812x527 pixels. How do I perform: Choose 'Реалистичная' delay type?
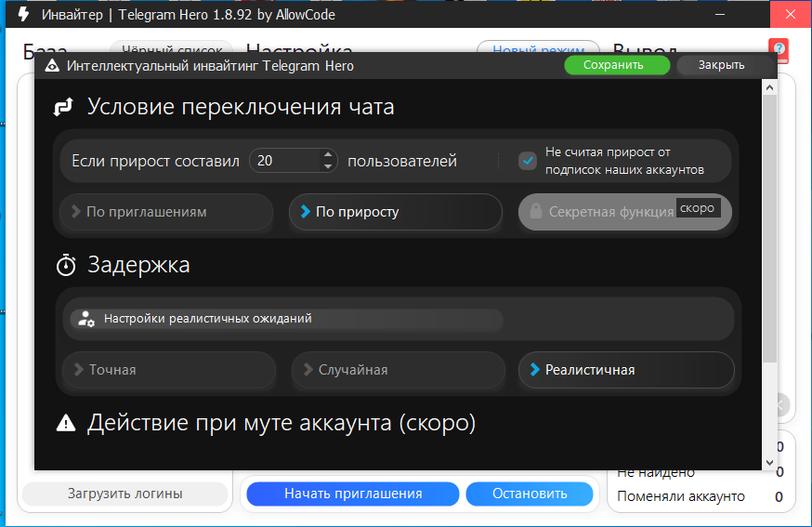[626, 370]
